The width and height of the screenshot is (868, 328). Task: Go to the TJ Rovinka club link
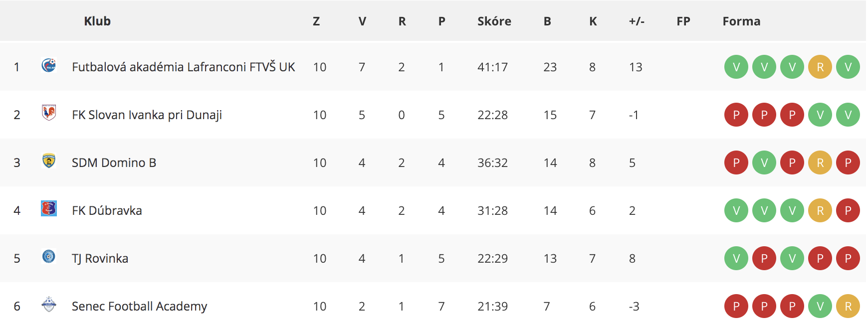click(x=100, y=258)
